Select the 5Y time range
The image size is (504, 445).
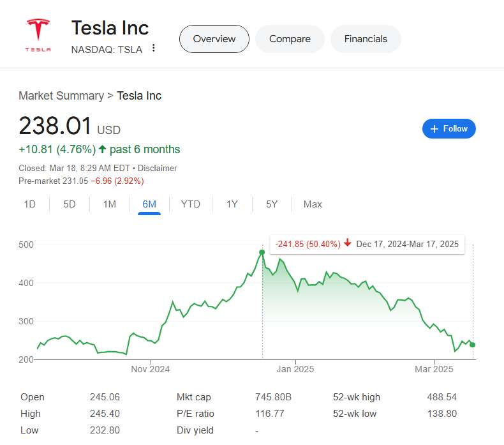pyautogui.click(x=272, y=204)
